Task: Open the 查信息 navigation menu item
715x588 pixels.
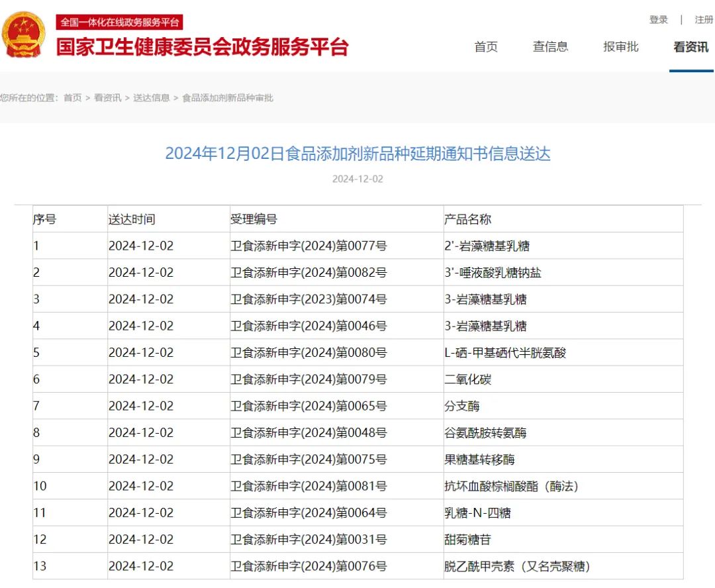Action: tap(550, 47)
